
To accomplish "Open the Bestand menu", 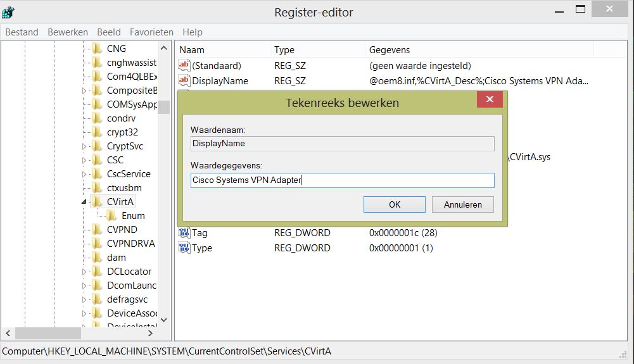I will [22, 32].
